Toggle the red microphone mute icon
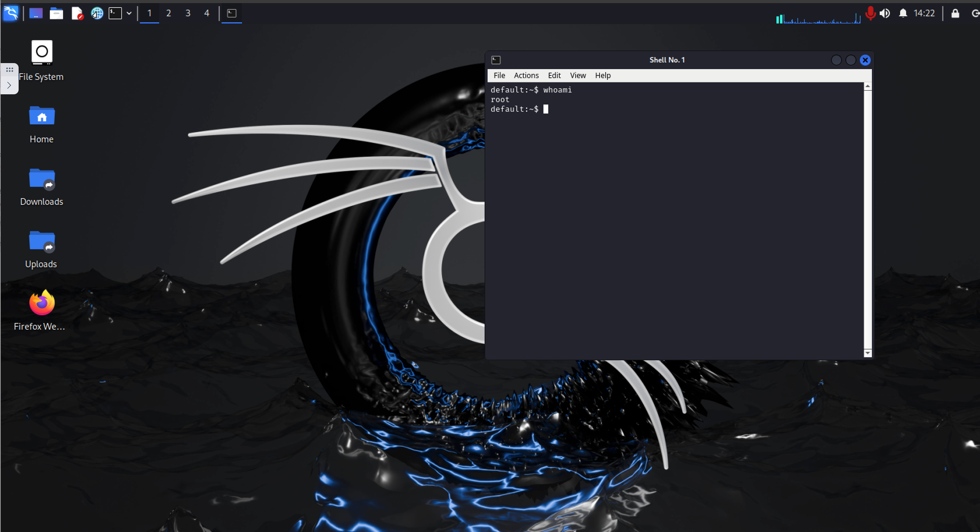 click(870, 13)
